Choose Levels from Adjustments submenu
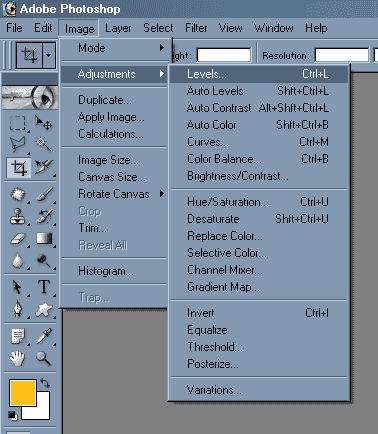 pos(259,74)
